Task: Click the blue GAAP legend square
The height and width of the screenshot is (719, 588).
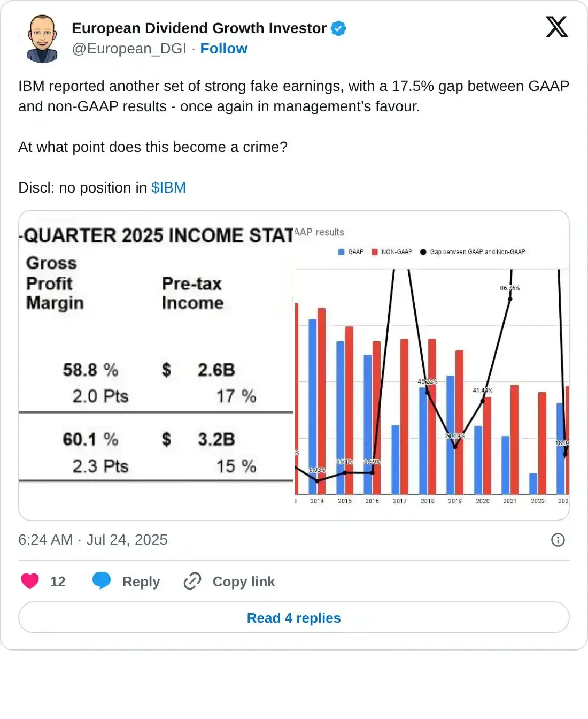Action: tap(342, 252)
